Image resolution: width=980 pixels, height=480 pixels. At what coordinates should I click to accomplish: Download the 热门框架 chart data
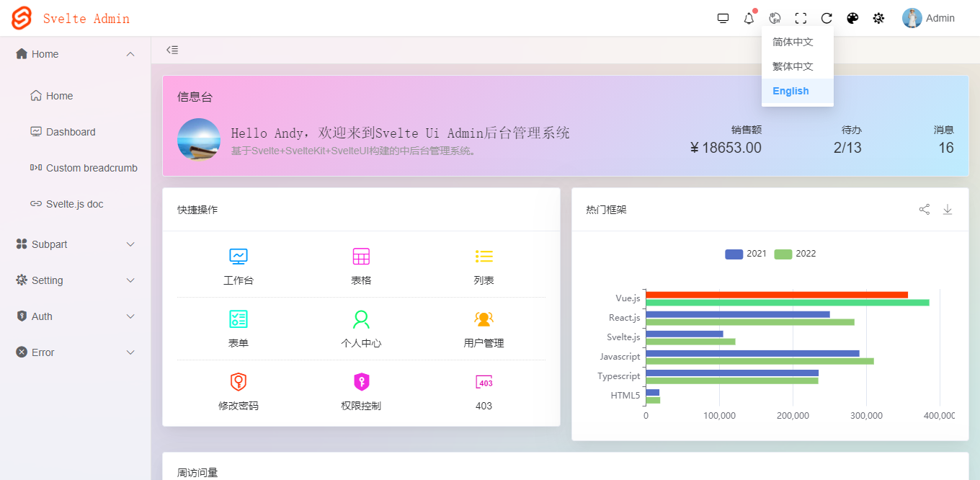coord(948,209)
